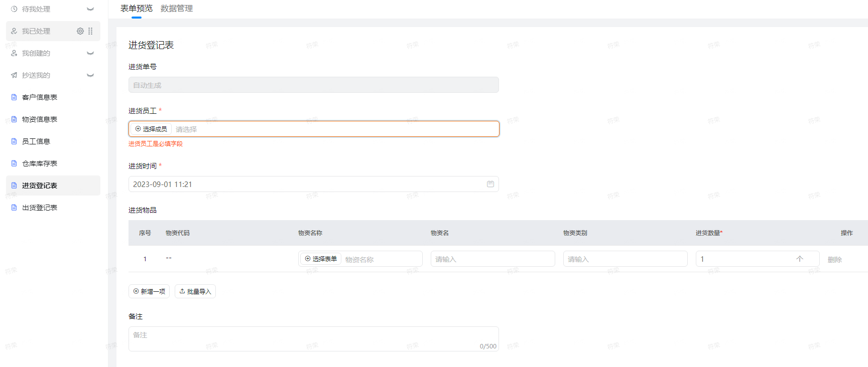Click the 物资类别 column header
This screenshot has height=367, width=868.
575,233
